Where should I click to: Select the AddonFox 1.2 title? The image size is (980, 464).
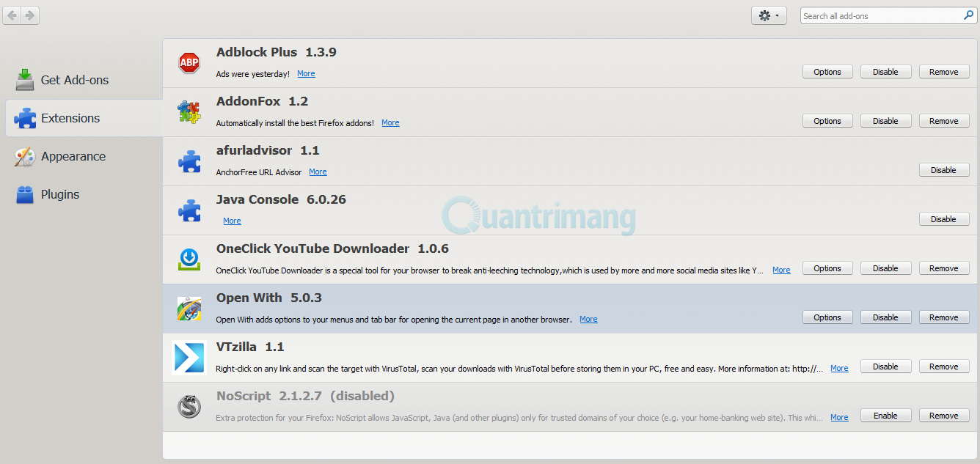[x=262, y=101]
